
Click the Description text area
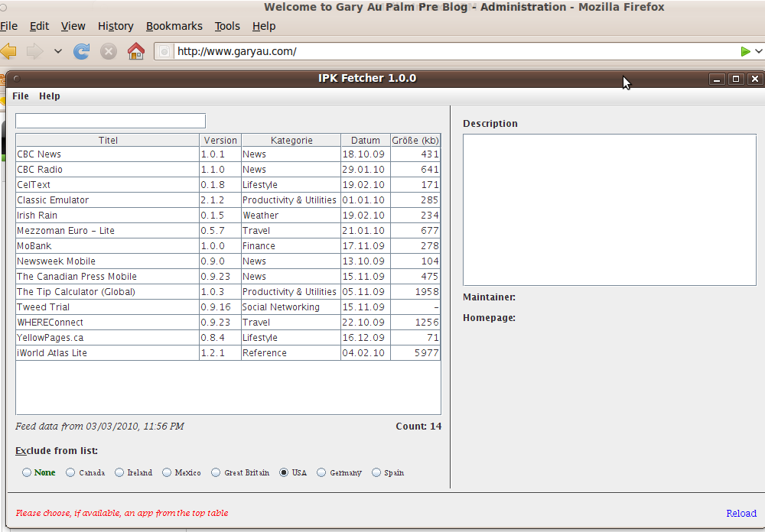pos(610,209)
